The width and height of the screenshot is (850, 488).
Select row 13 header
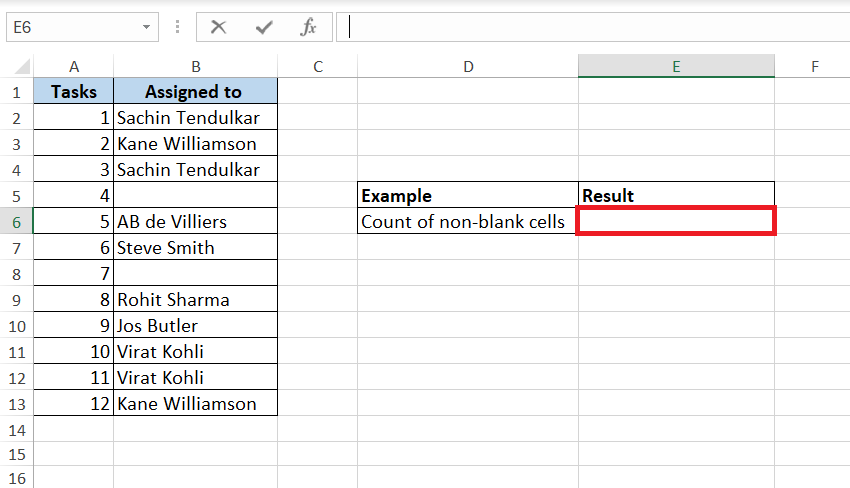(x=16, y=403)
